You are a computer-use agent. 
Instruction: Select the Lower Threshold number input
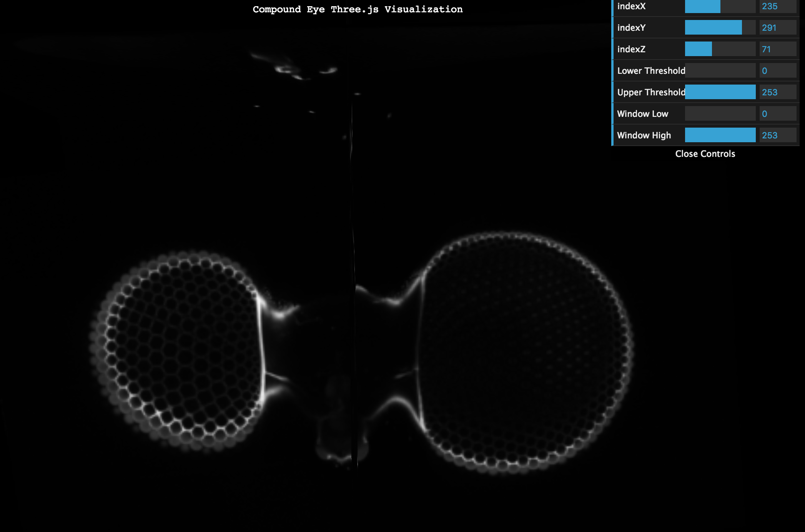coord(777,71)
